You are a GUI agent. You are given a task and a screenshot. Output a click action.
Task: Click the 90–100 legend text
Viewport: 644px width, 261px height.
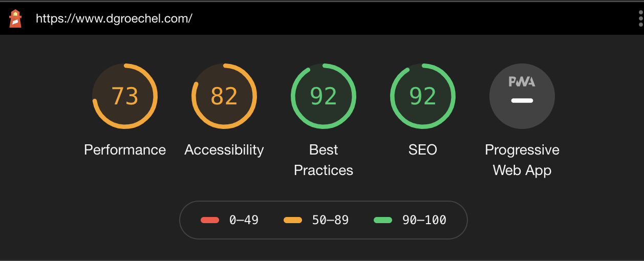click(424, 220)
